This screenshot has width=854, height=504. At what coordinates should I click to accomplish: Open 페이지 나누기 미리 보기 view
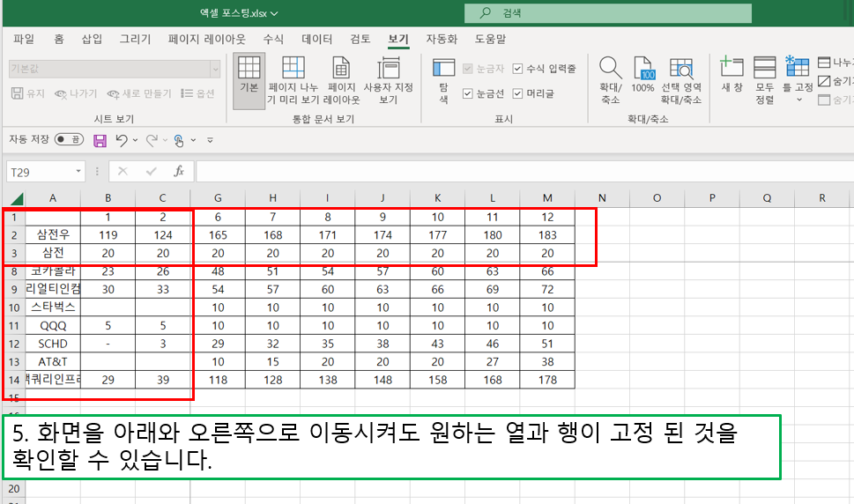[293, 81]
